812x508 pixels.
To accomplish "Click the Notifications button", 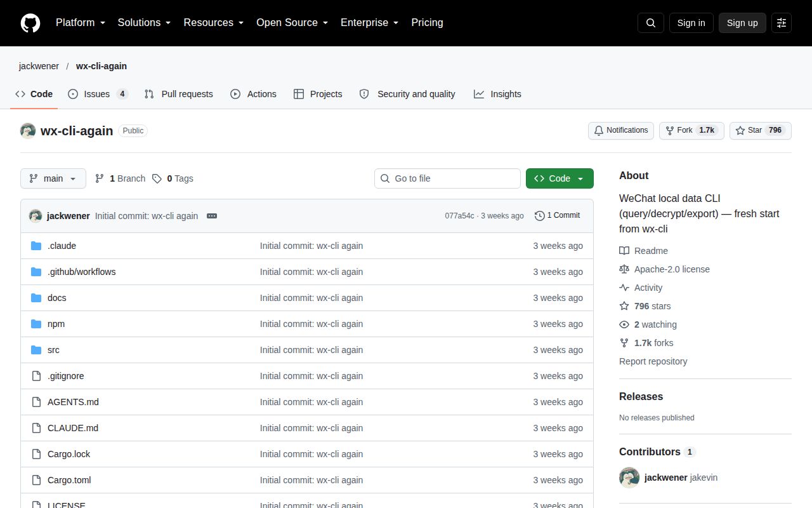I will coord(621,130).
